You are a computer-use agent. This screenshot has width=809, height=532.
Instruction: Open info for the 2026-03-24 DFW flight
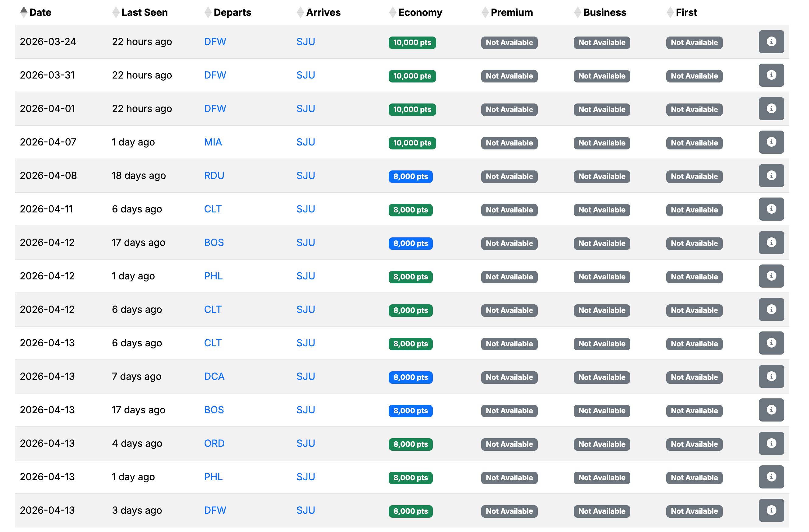pyautogui.click(x=771, y=42)
